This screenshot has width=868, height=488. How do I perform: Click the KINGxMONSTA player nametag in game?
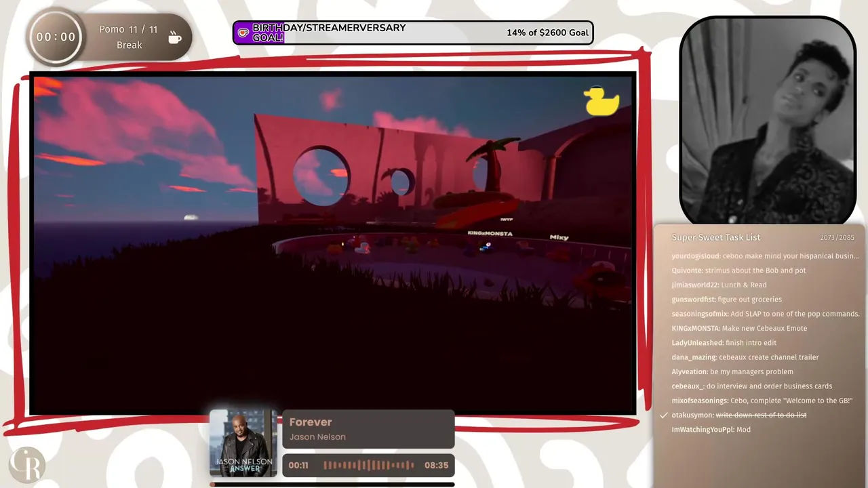tap(490, 233)
